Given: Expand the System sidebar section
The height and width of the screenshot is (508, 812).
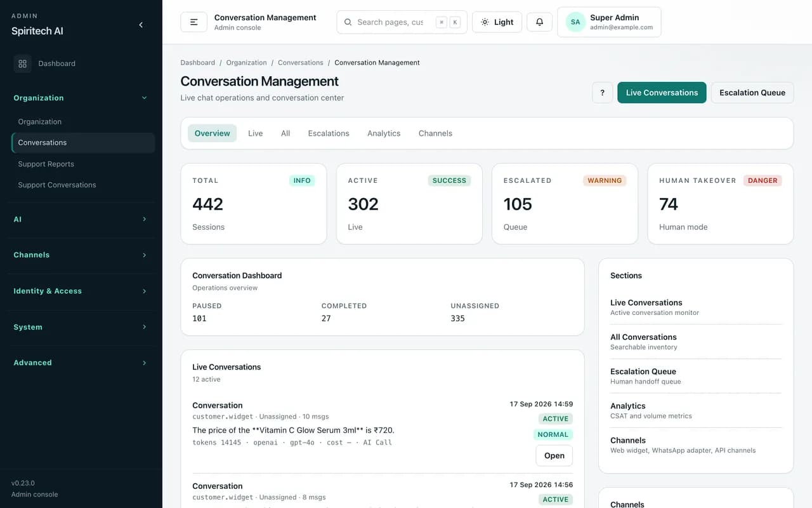Looking at the screenshot, I should click(81, 327).
